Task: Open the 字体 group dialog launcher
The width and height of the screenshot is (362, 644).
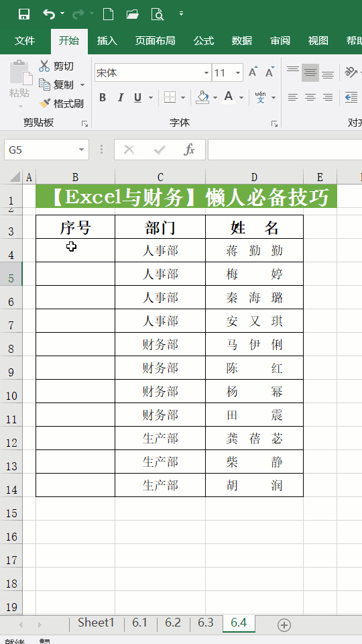Action: [x=274, y=123]
